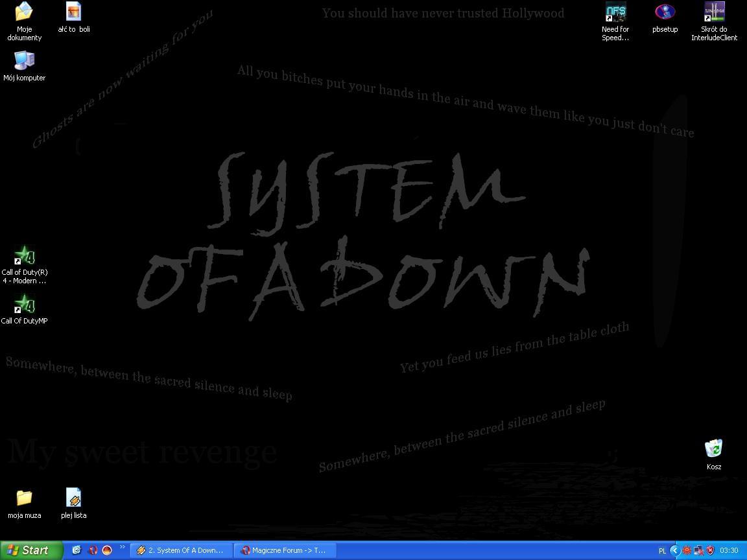Select the "plej lista" playlist file icon
This screenshot has height=560, width=747.
[74, 504]
